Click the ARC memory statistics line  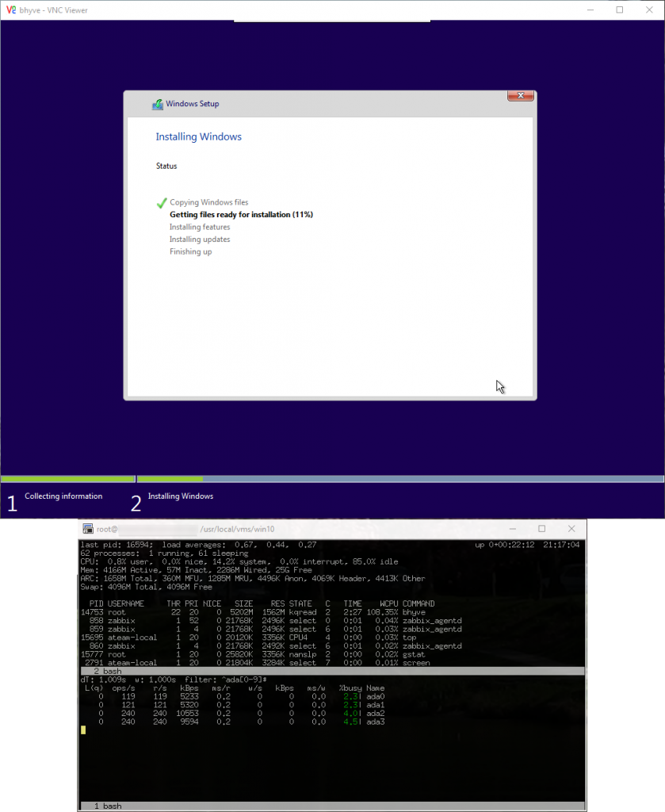[253, 578]
